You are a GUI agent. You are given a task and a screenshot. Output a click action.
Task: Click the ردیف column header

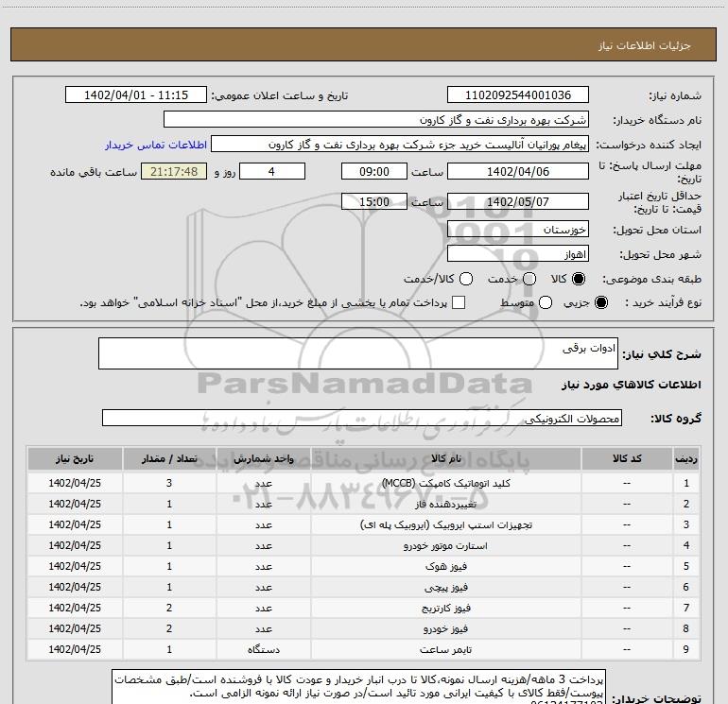point(686,458)
